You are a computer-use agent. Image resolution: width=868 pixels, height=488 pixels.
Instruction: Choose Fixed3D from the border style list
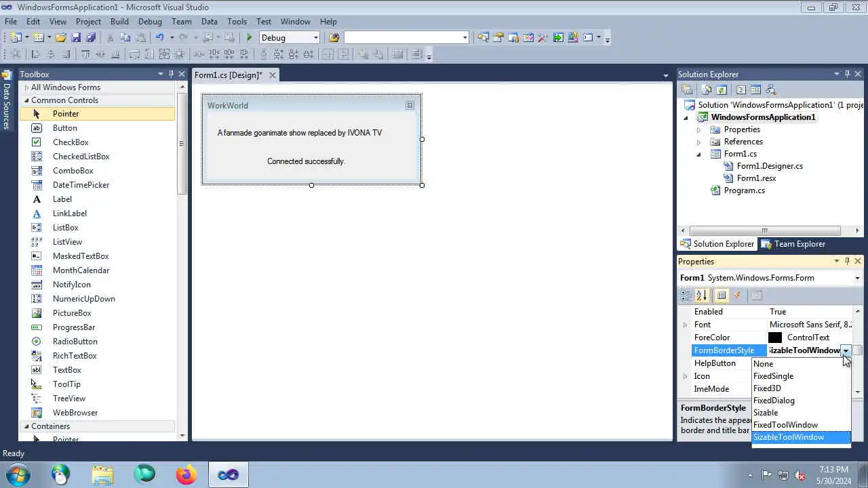point(801,388)
